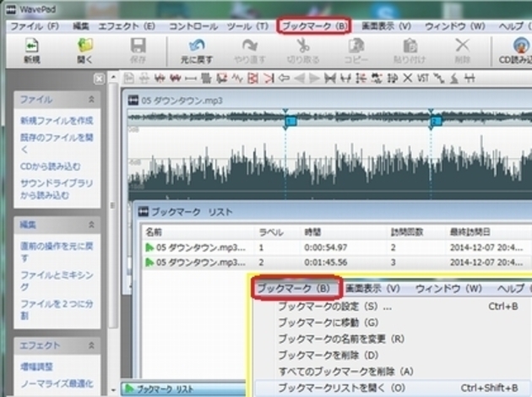Image resolution: width=532 pixels, height=397 pixels.
Task: Click the red crossed-square icon in small toolbar
Action: coord(252,79)
